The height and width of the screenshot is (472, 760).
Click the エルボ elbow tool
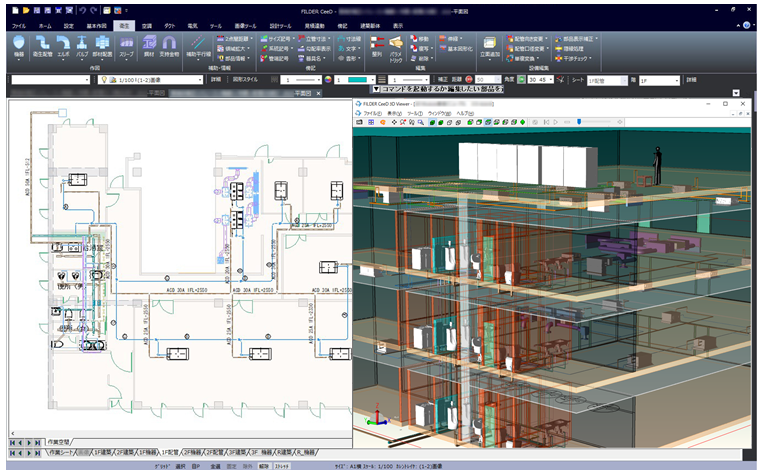(x=65, y=46)
